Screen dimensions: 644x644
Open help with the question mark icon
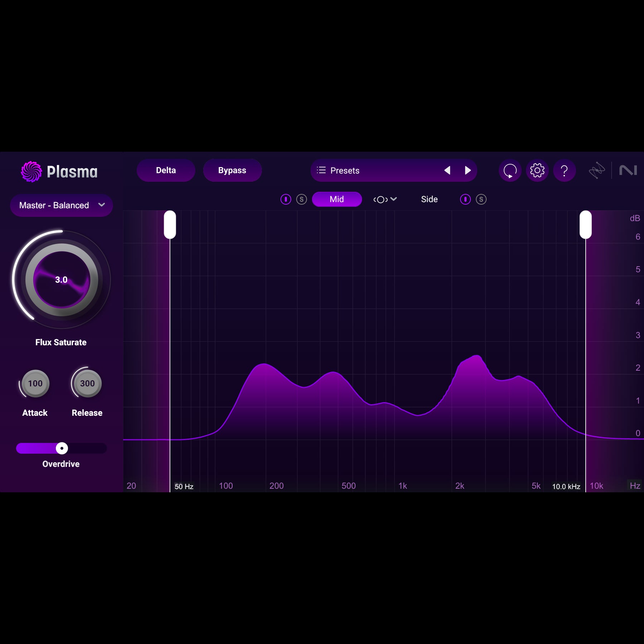click(564, 170)
